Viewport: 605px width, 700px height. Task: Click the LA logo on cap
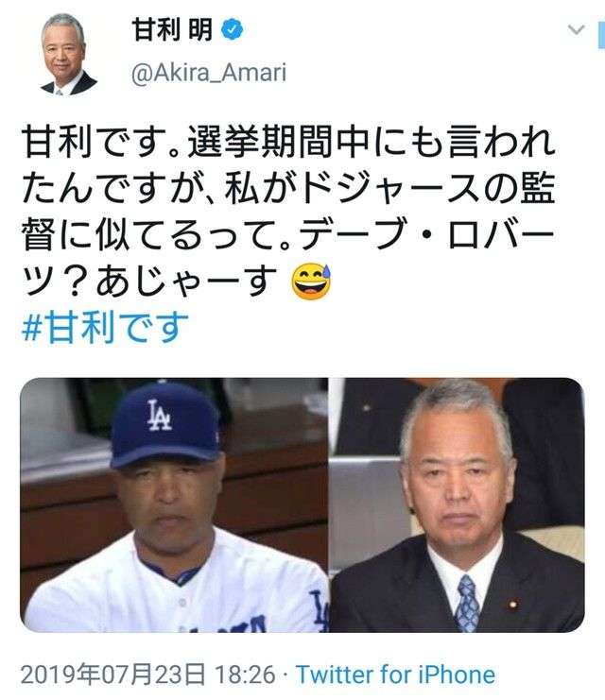(160, 415)
